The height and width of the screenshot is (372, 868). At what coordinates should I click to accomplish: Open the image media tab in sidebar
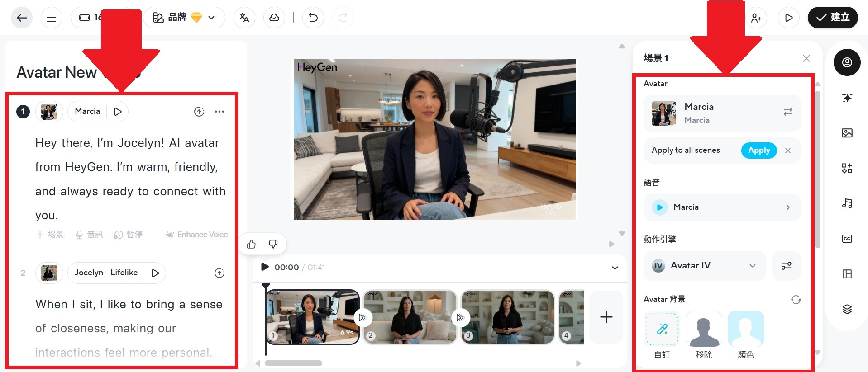point(847,133)
